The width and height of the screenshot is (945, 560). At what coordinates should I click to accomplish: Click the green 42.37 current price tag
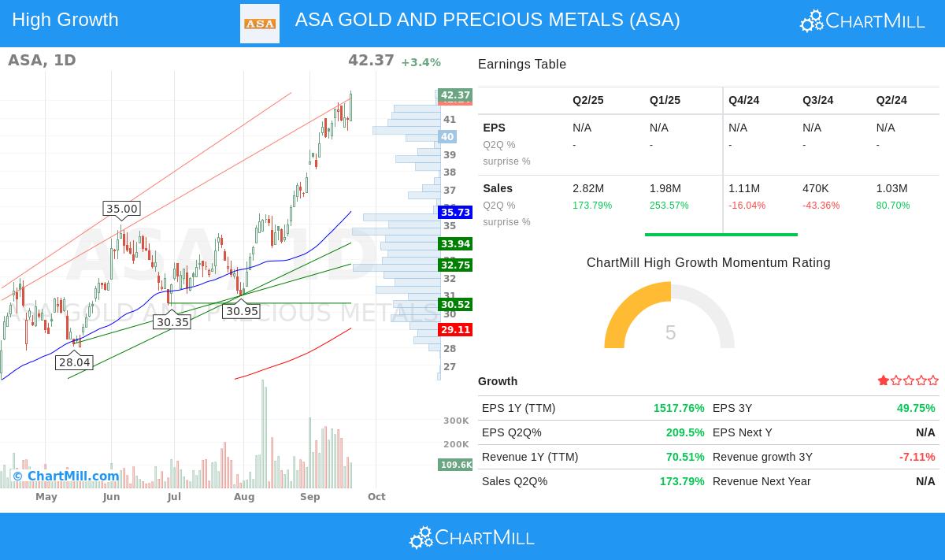coord(455,95)
